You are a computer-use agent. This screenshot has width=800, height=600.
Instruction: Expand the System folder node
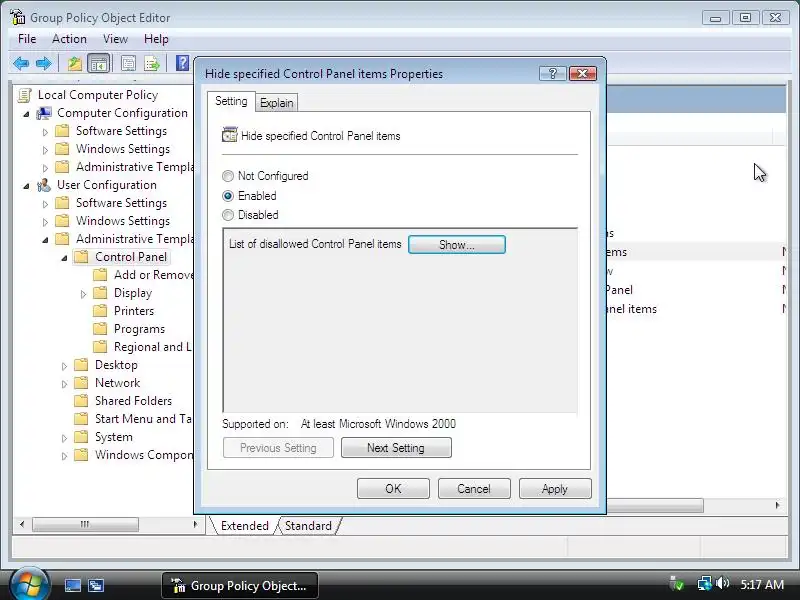click(64, 438)
